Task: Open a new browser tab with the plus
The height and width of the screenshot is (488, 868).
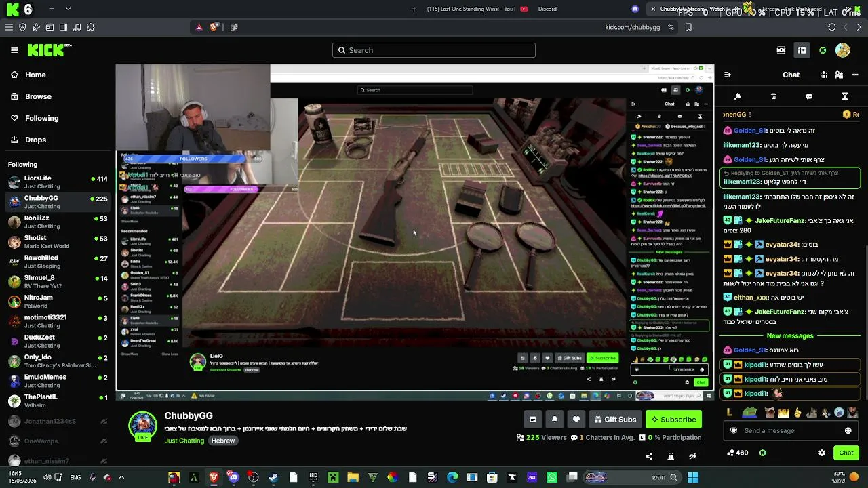Action: pos(414,9)
